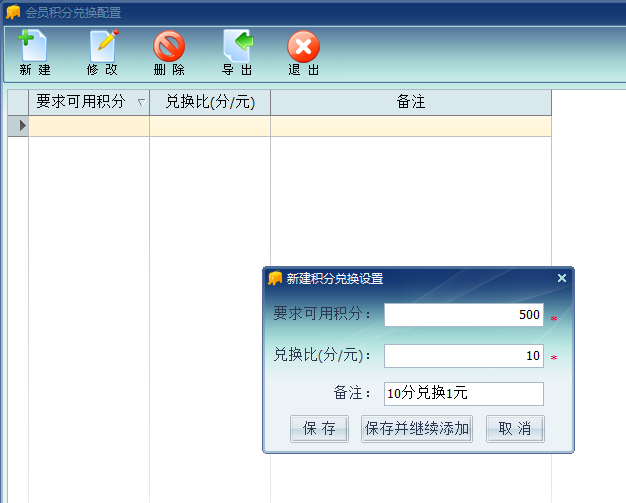Click the 兑换比 cell in the first row

click(210, 126)
